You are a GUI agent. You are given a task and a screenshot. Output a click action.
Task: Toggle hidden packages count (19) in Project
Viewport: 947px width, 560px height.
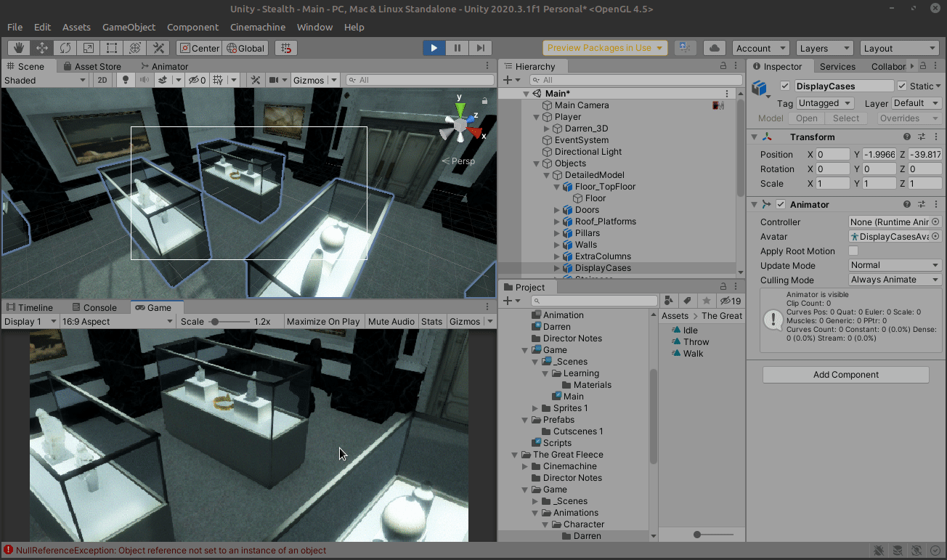pos(730,301)
